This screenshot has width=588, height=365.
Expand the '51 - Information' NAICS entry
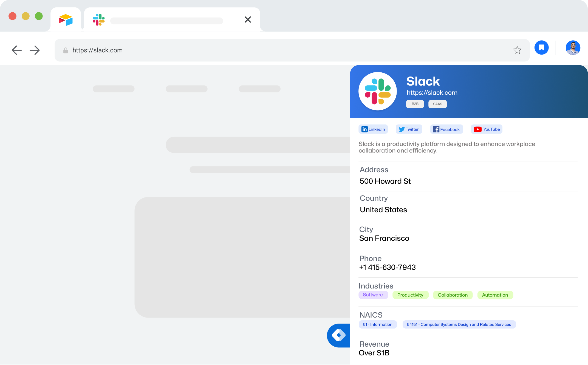coord(378,324)
